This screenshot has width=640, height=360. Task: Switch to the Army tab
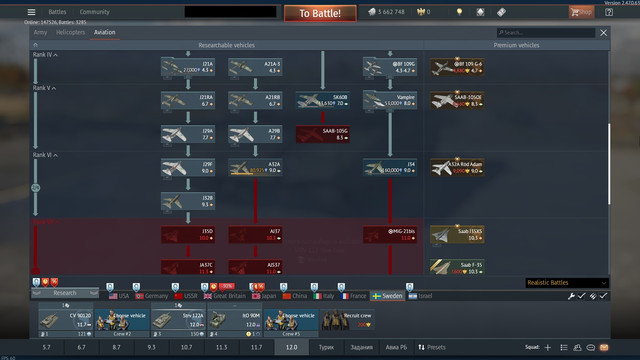coord(40,32)
